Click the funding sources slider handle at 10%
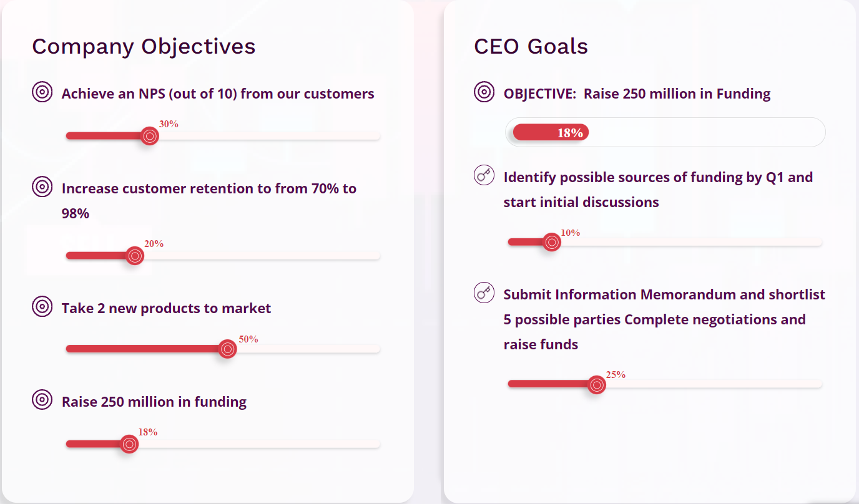The image size is (859, 504). [551, 241]
